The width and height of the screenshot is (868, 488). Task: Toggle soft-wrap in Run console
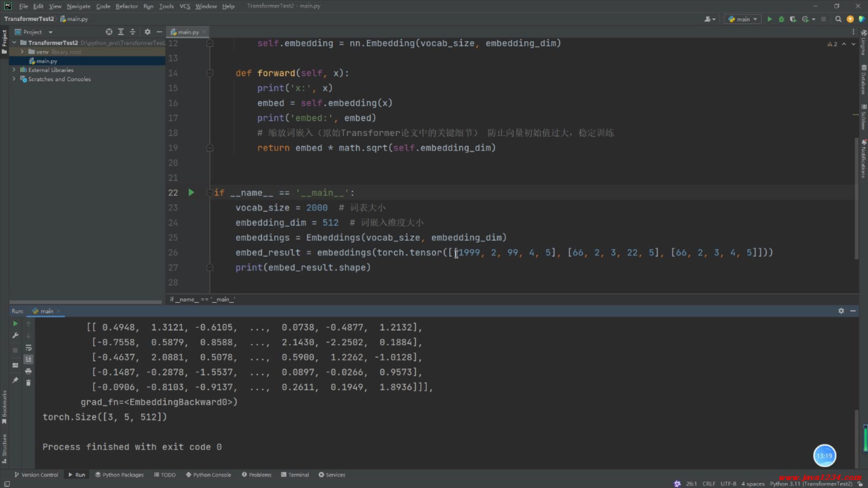coord(28,347)
